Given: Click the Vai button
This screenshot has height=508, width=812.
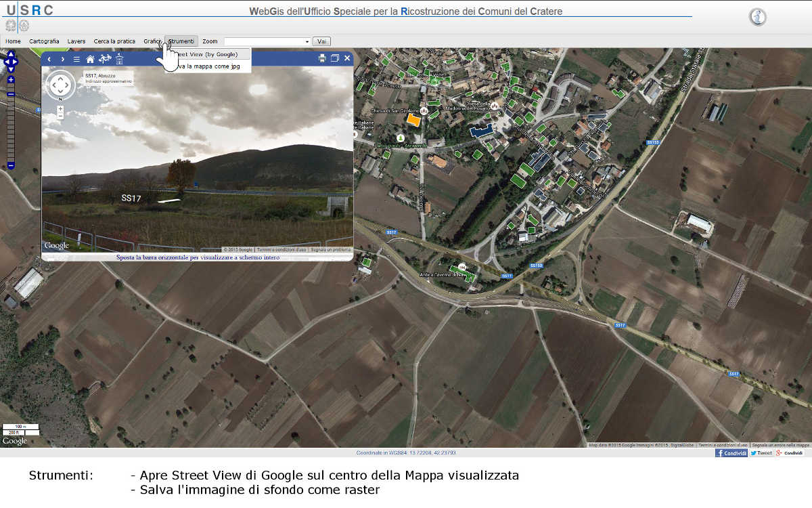Looking at the screenshot, I should (x=321, y=41).
